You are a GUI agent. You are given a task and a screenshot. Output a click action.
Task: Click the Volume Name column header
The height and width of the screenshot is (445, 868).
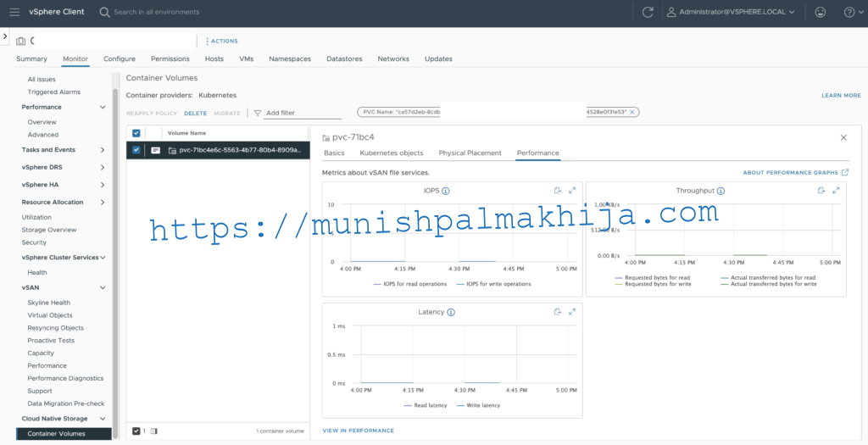click(186, 133)
